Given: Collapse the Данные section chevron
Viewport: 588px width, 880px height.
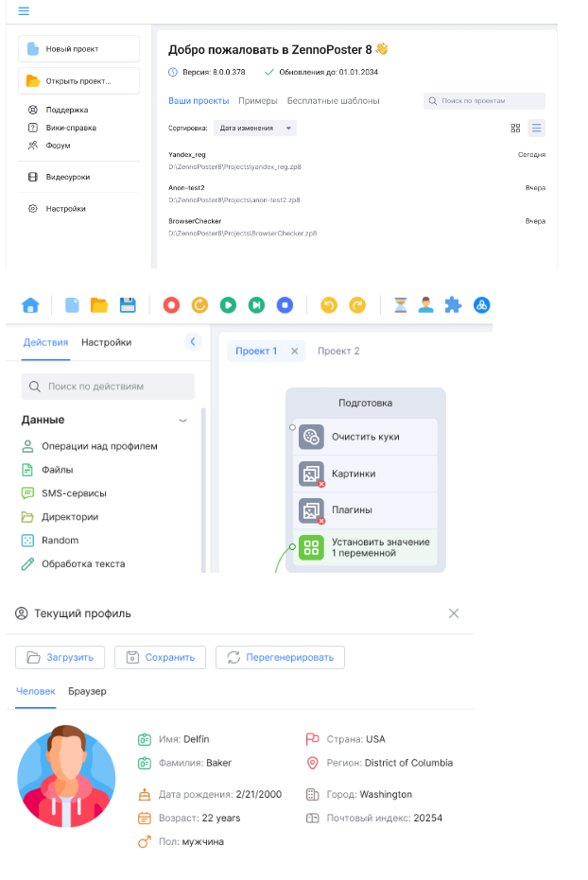Looking at the screenshot, I should [182, 421].
